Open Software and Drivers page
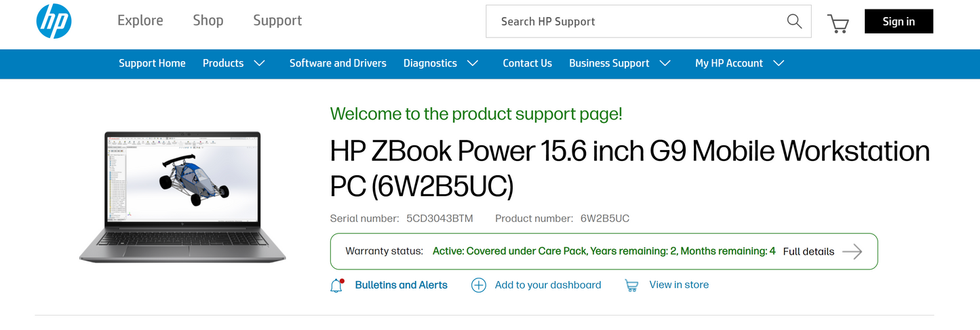Image resolution: width=980 pixels, height=330 pixels. pyautogui.click(x=338, y=63)
